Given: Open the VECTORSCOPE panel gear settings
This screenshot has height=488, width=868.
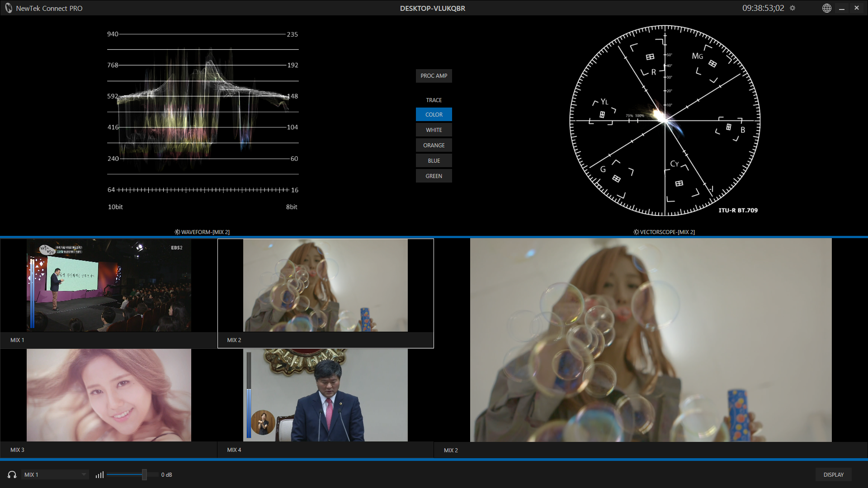Looking at the screenshot, I should [636, 232].
